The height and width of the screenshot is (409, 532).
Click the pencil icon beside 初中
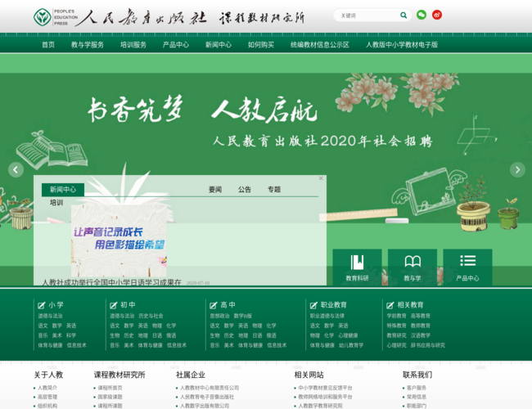(113, 305)
